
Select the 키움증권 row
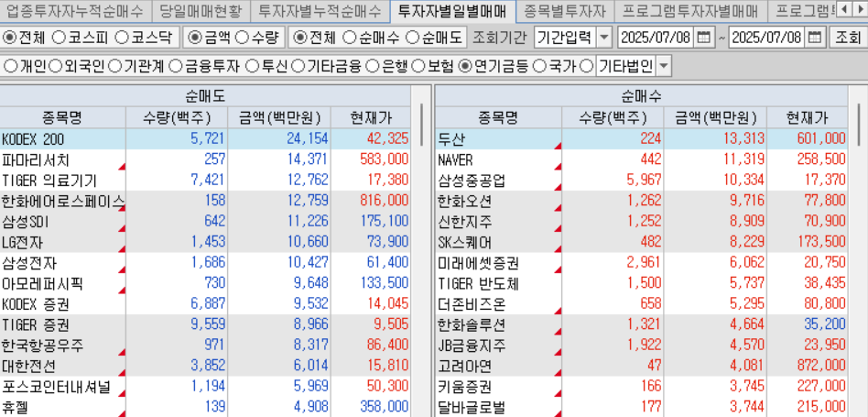coord(642,387)
